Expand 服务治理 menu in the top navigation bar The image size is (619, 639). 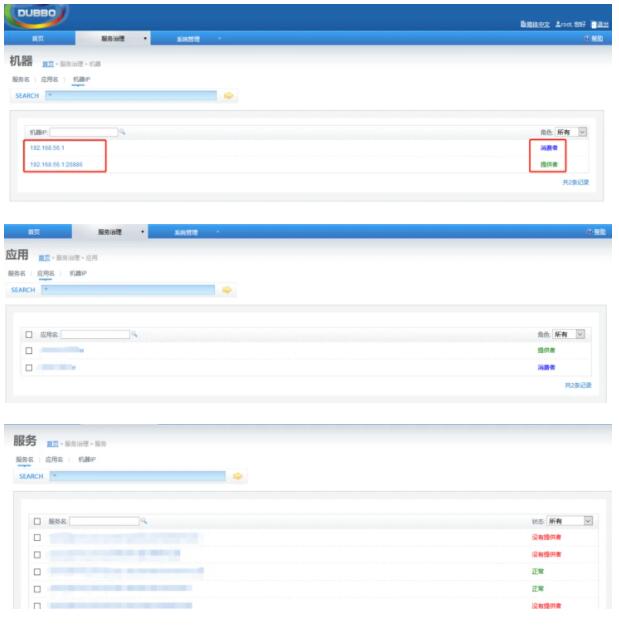[123, 38]
